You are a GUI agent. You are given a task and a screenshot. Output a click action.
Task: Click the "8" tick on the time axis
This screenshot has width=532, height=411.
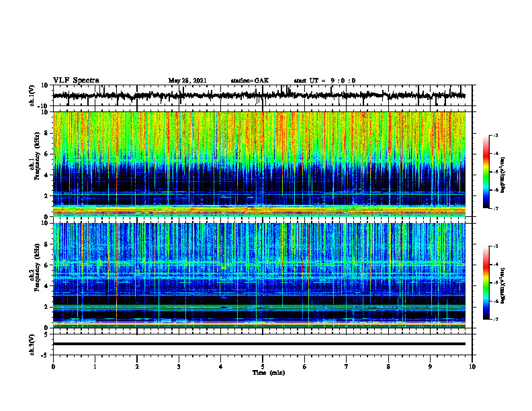coord(388,367)
